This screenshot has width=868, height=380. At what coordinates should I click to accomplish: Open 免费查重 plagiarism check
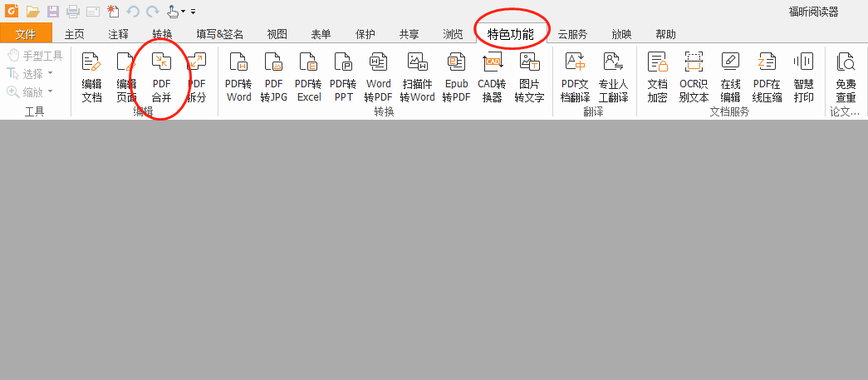[846, 77]
